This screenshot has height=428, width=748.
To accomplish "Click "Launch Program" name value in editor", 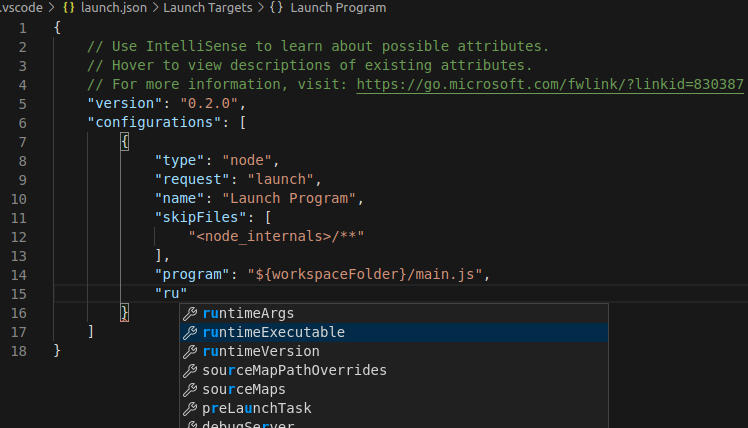I will tap(289, 198).
